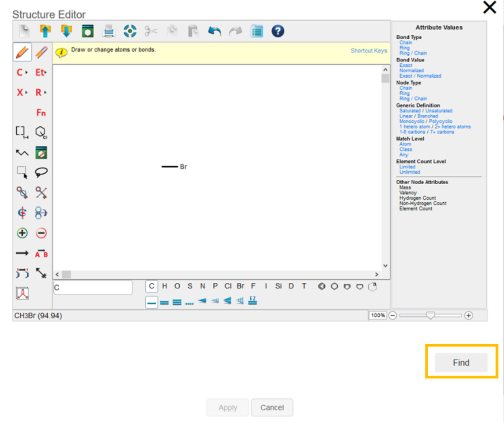Click the zoom slider handle
This screenshot has height=425, width=504.
pos(430,316)
